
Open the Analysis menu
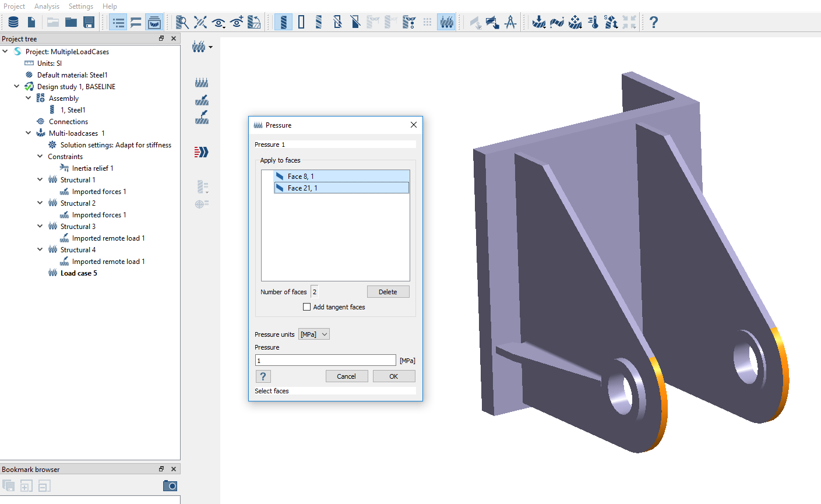[47, 6]
